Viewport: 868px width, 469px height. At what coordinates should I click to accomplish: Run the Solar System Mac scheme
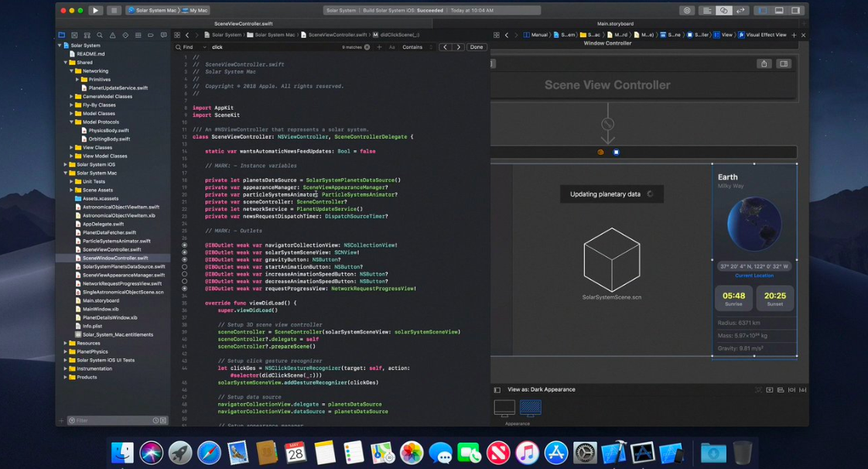[96, 10]
